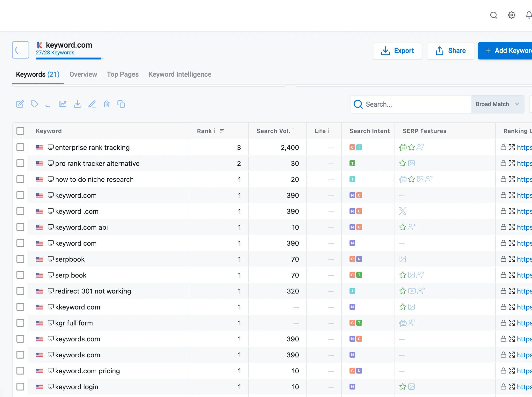This screenshot has height=397, width=532.
Task: Open the settings gear in the top bar
Action: (511, 15)
